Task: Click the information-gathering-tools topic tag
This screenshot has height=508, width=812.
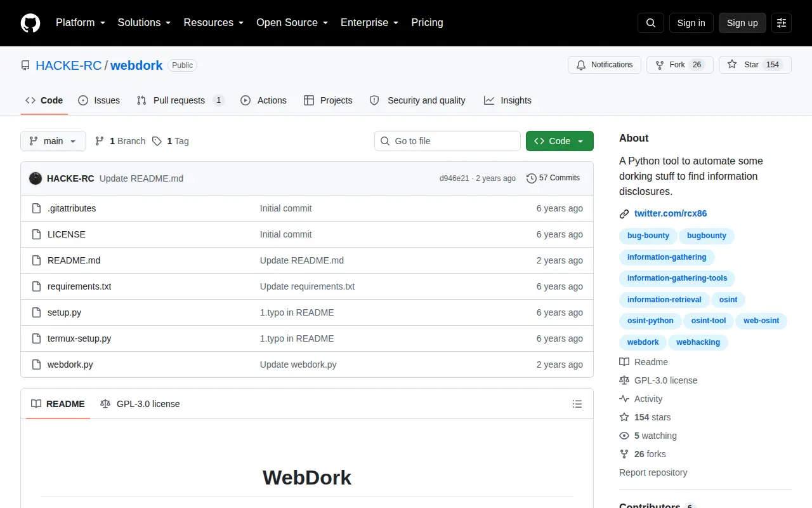Action: tap(678, 278)
